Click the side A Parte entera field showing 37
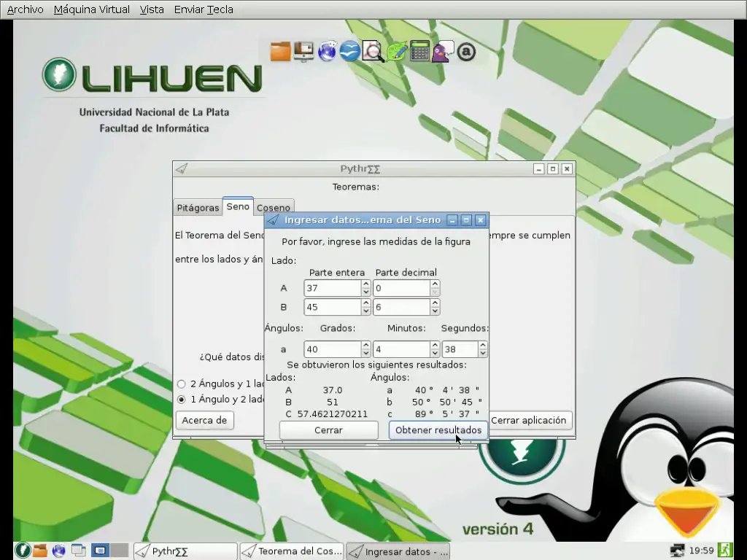Viewport: 747px width, 560px height. pyautogui.click(x=333, y=288)
